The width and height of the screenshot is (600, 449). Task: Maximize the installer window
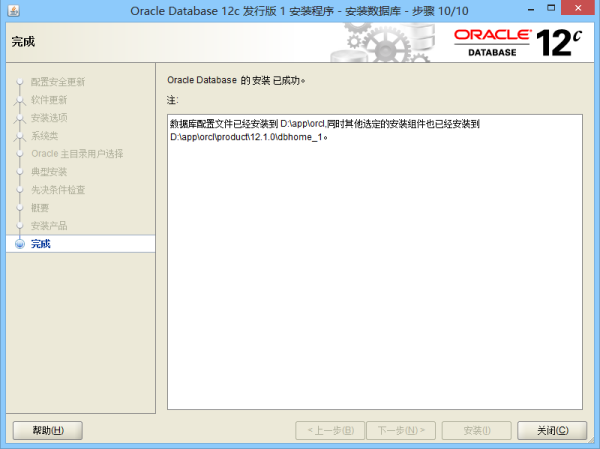click(551, 8)
